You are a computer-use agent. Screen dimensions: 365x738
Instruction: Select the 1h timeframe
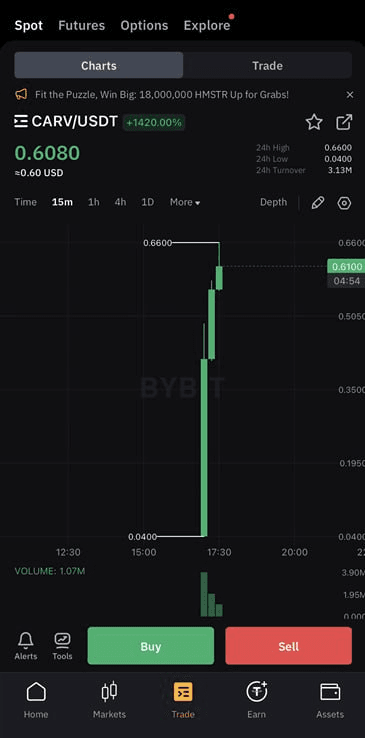point(94,202)
